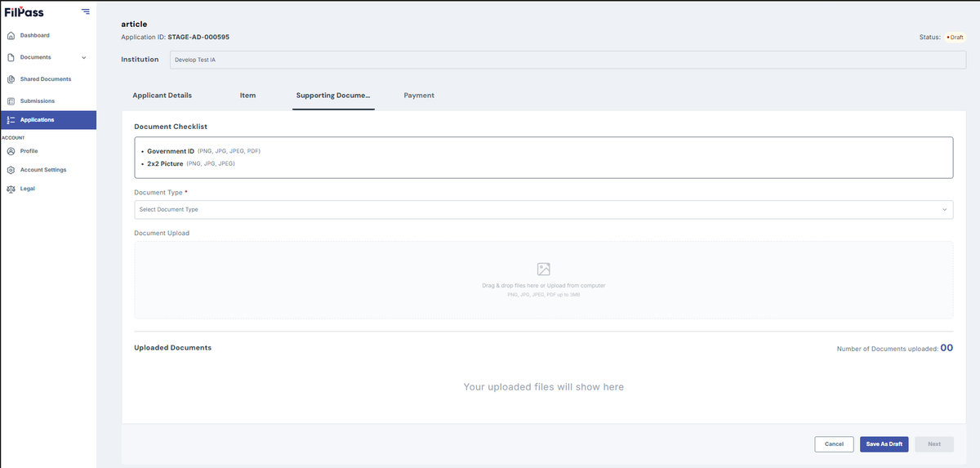Expand the Documents submenu chevron

click(84, 57)
